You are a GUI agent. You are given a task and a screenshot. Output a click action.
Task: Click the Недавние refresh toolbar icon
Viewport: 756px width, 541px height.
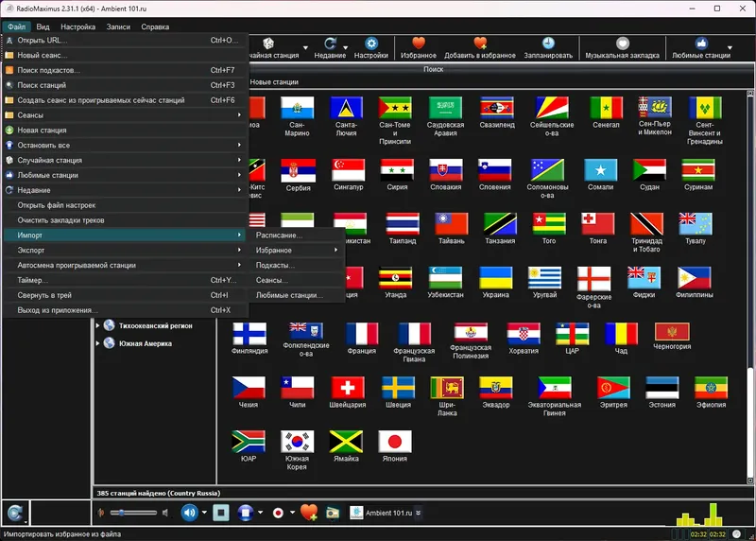[330, 44]
